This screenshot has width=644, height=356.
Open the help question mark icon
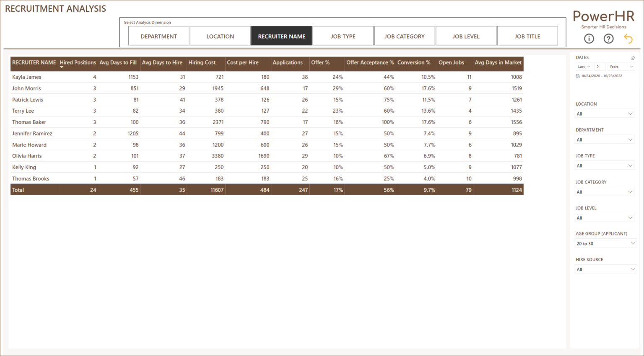[x=608, y=39]
